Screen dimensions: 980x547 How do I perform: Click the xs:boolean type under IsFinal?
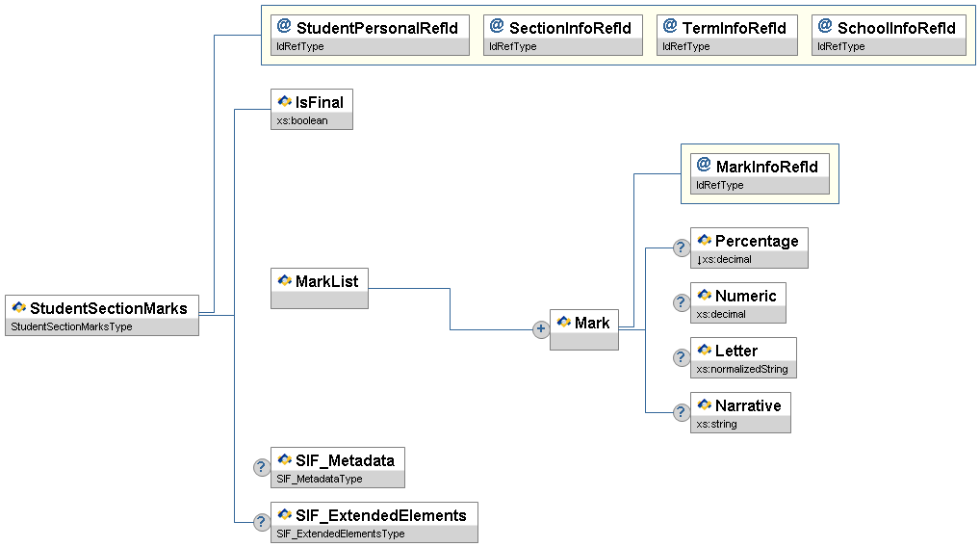click(302, 120)
